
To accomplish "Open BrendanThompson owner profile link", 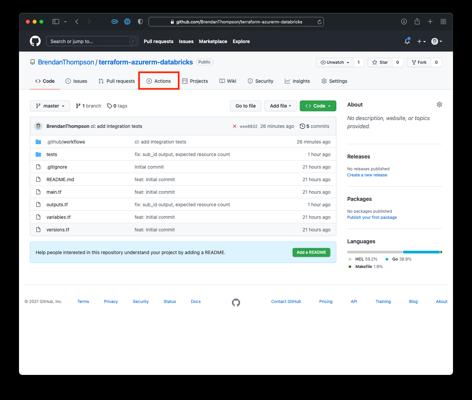I will [66, 62].
